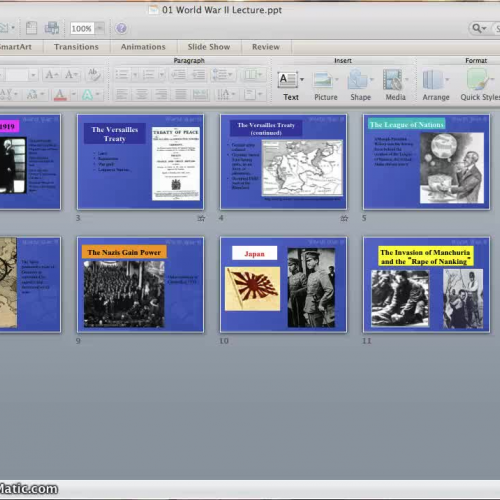Open the Insert Text dropdown arrow
This screenshot has height=500, width=500.
(x=302, y=79)
